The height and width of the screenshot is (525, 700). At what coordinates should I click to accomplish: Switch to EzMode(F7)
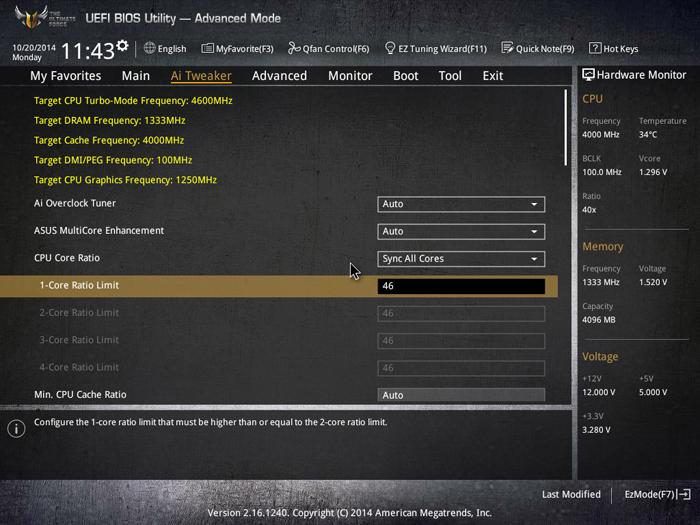pos(658,494)
